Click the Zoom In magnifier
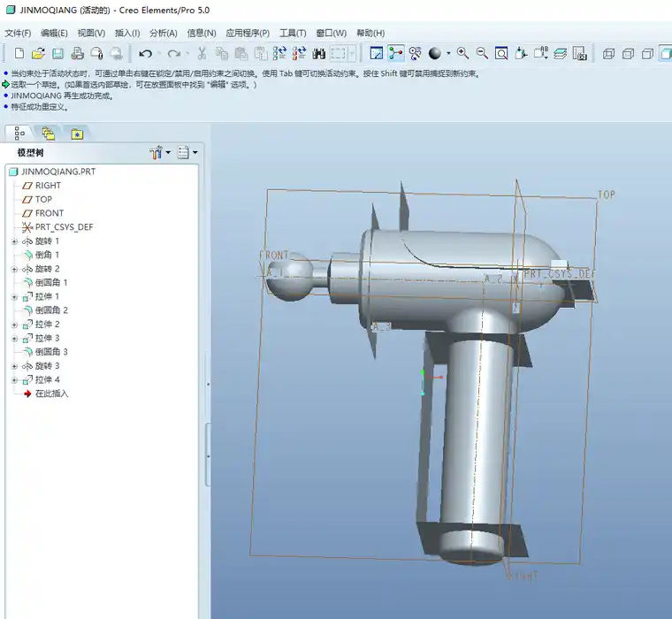This screenshot has height=619, width=672. pyautogui.click(x=462, y=54)
